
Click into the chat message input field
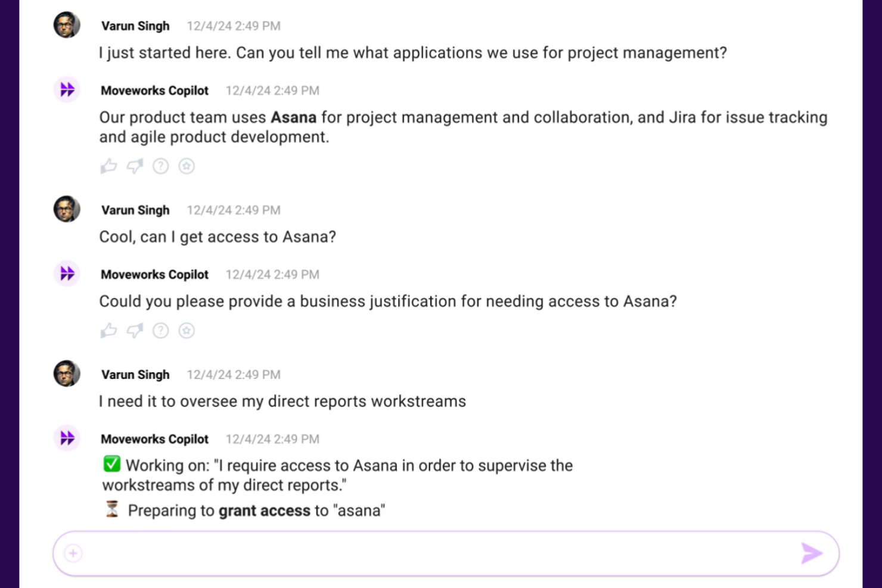tap(446, 553)
